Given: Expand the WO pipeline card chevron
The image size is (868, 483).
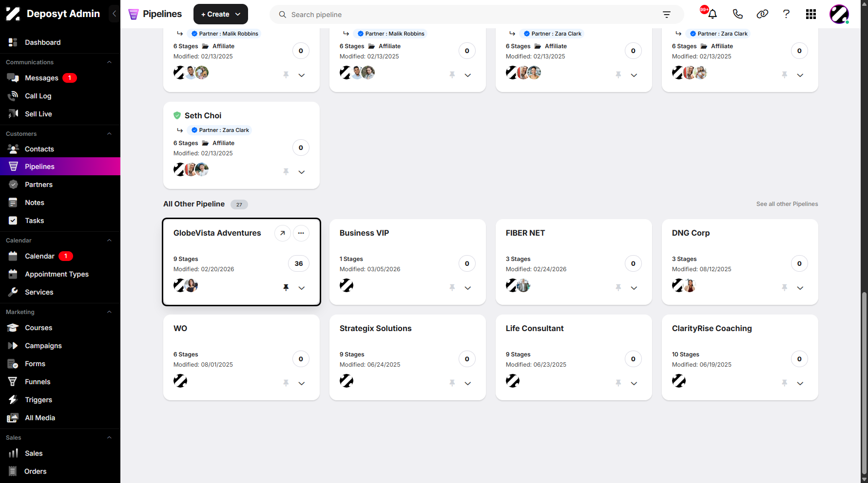Looking at the screenshot, I should coord(302,383).
